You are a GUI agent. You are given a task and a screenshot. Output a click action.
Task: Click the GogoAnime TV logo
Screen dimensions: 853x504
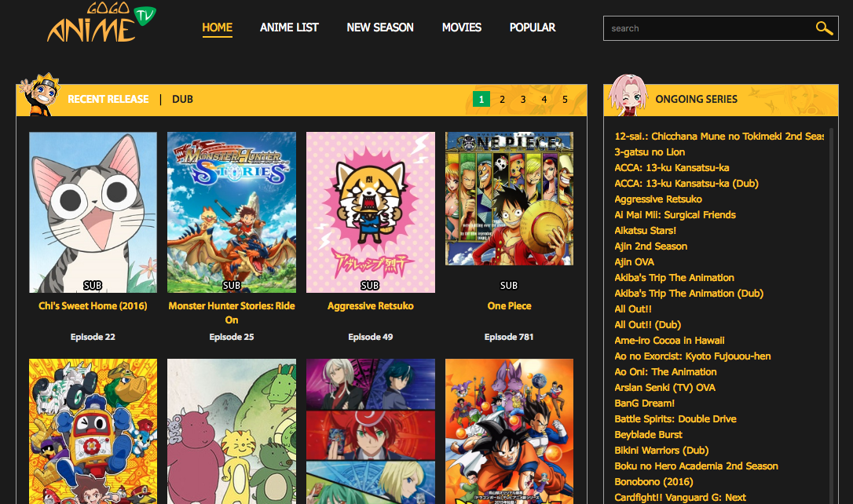(x=101, y=22)
